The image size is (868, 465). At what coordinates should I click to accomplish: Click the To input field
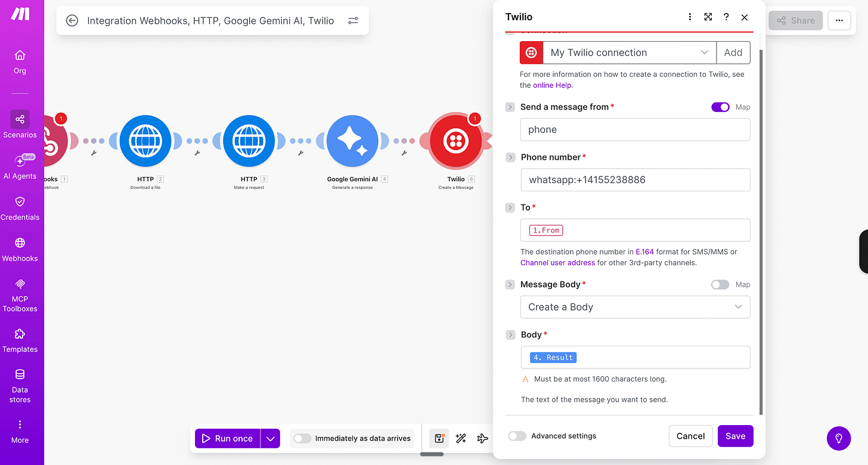635,230
